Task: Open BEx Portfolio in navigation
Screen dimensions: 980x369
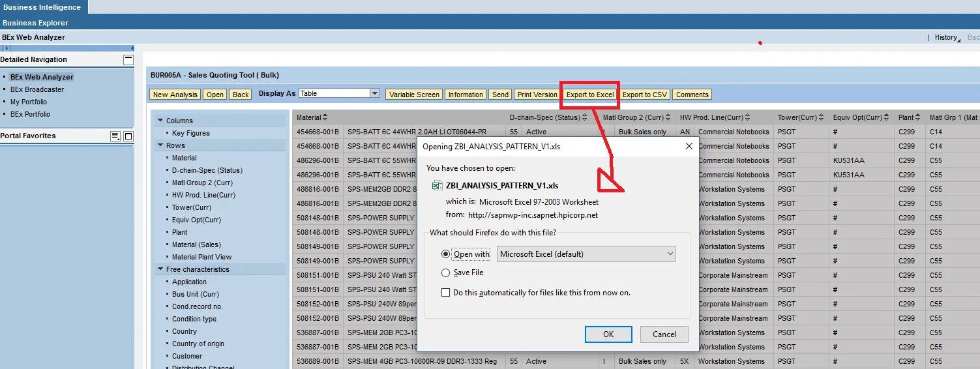Action: pos(30,114)
